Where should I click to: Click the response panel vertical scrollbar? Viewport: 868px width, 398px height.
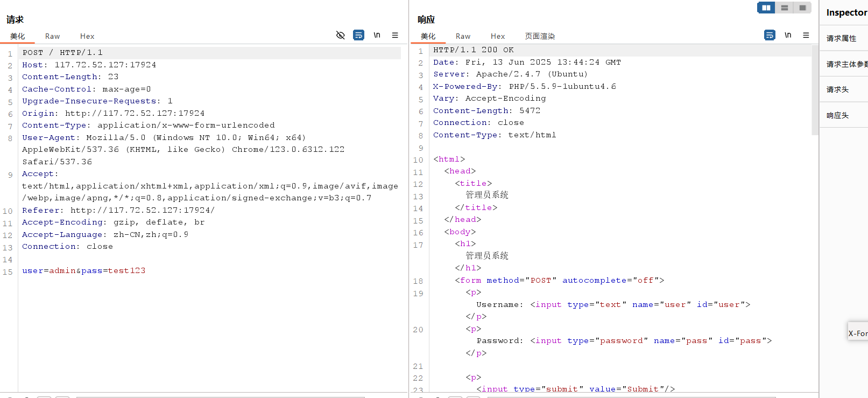tap(815, 92)
